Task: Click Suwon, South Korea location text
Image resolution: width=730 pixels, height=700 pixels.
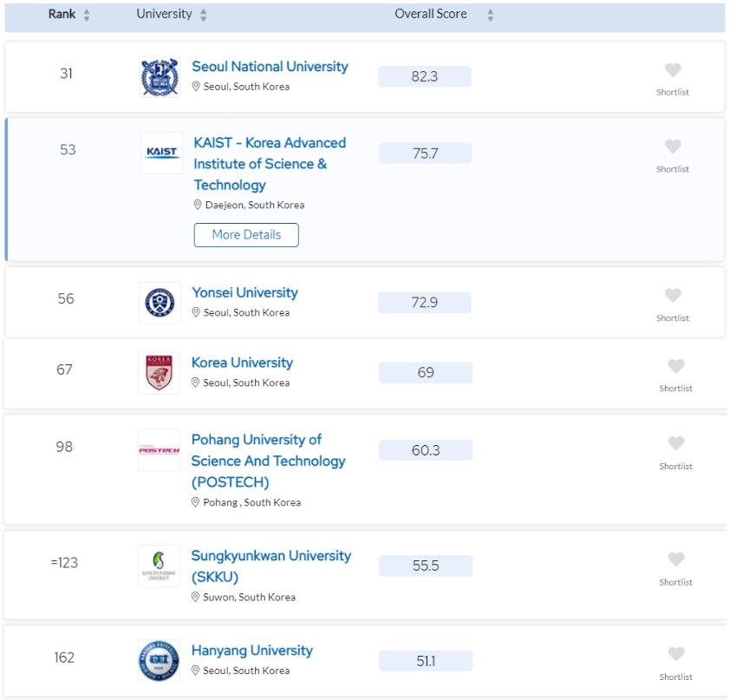Action: [249, 597]
